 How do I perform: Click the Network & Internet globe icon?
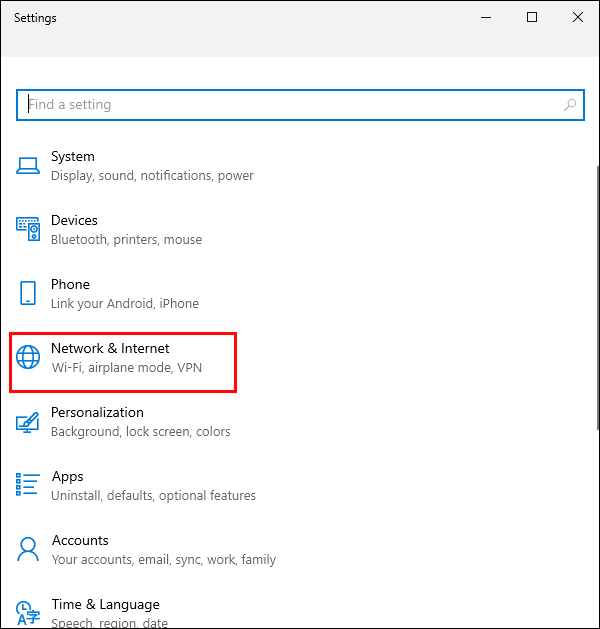(x=28, y=357)
